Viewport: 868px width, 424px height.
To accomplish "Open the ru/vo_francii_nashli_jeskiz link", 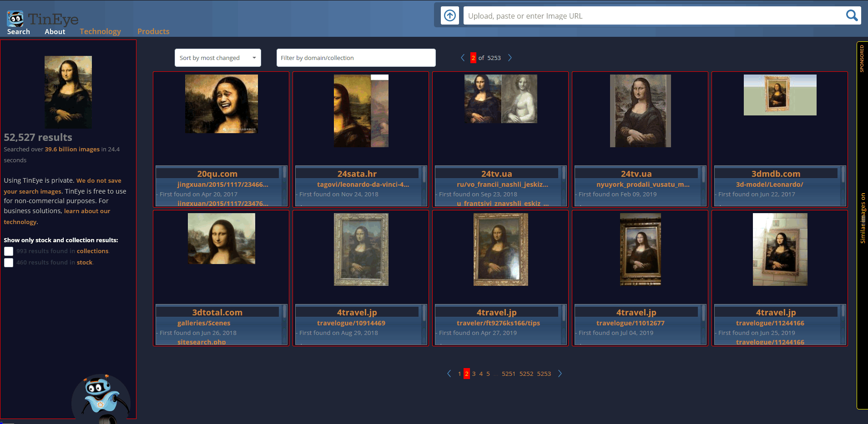I will coord(503,185).
